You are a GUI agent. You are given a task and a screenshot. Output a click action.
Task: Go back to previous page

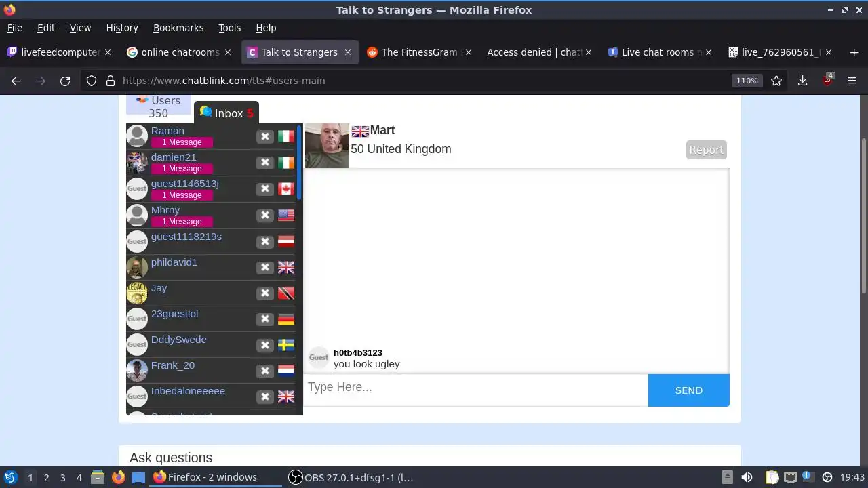(x=16, y=81)
